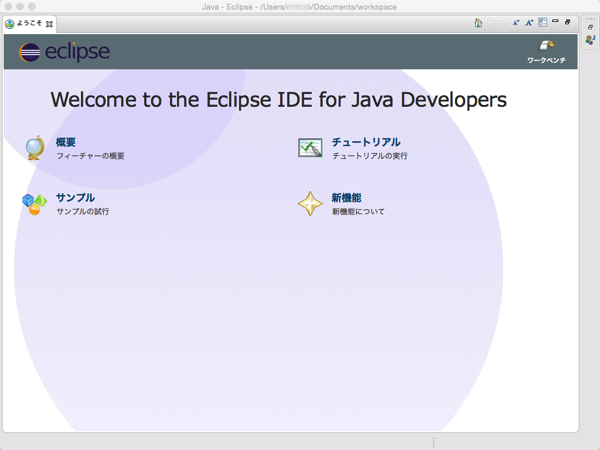Screen dimensions: 600x450
Task: Click the 新機能 star icon
Action: (310, 204)
